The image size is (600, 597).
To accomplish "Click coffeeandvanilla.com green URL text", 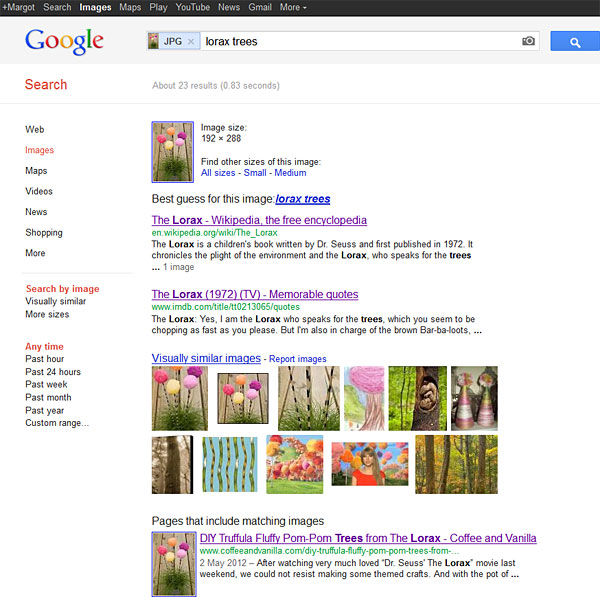I will (329, 551).
